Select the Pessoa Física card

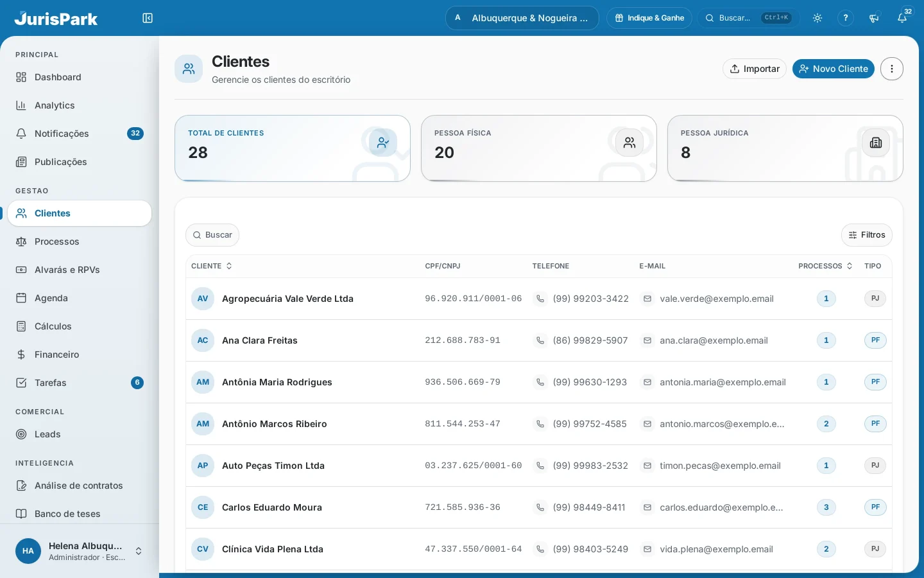(x=539, y=148)
